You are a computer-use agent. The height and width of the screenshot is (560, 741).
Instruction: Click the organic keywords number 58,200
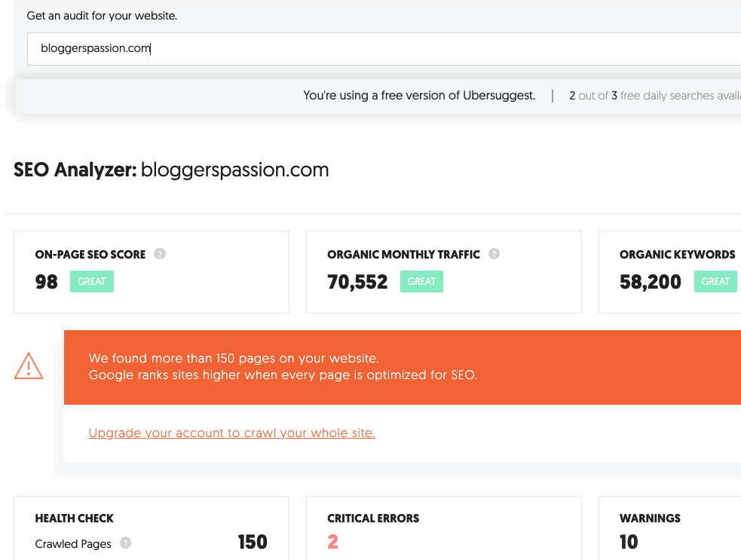point(650,282)
